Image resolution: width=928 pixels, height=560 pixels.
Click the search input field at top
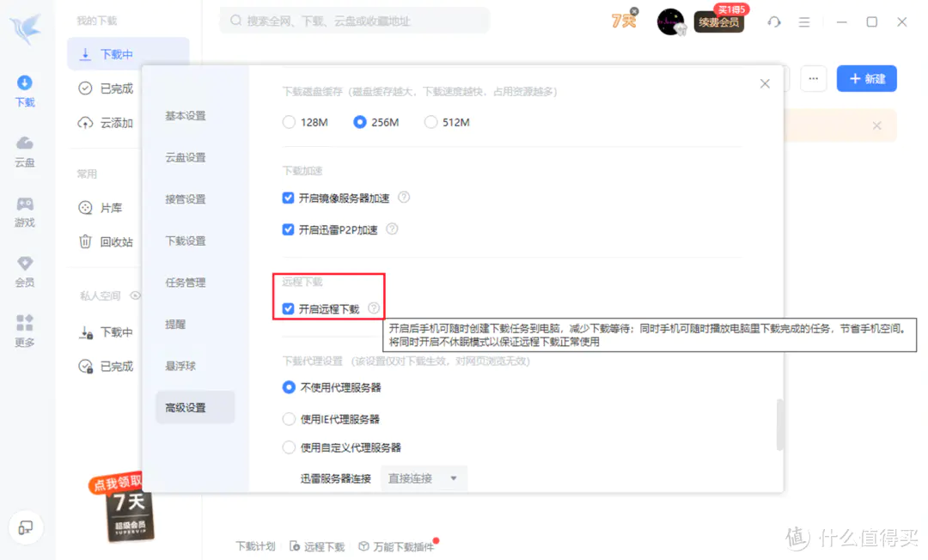coord(355,21)
